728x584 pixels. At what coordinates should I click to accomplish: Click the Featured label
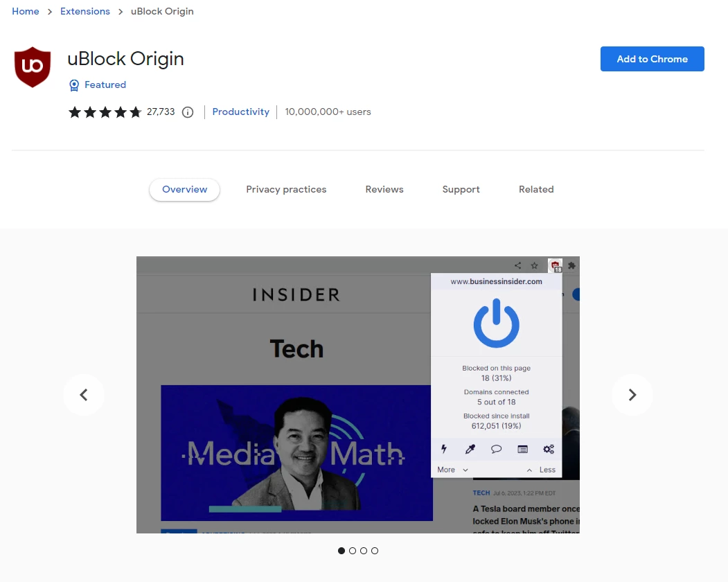[x=105, y=85]
